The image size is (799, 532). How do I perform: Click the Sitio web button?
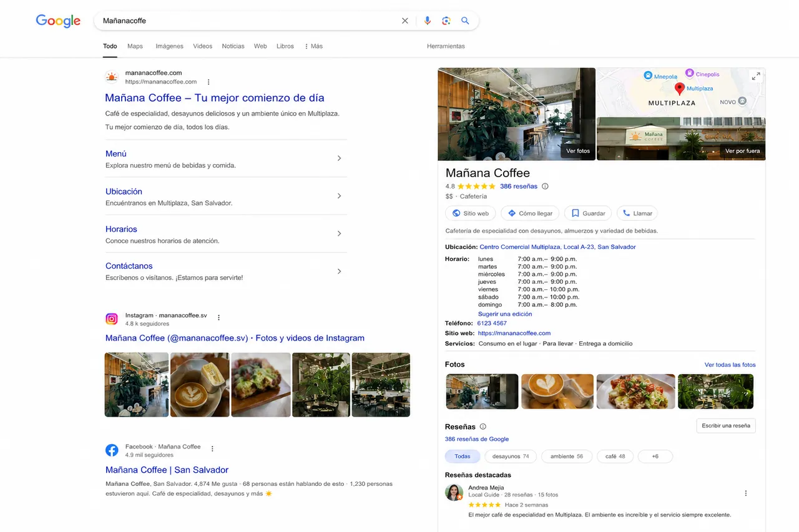[471, 213]
